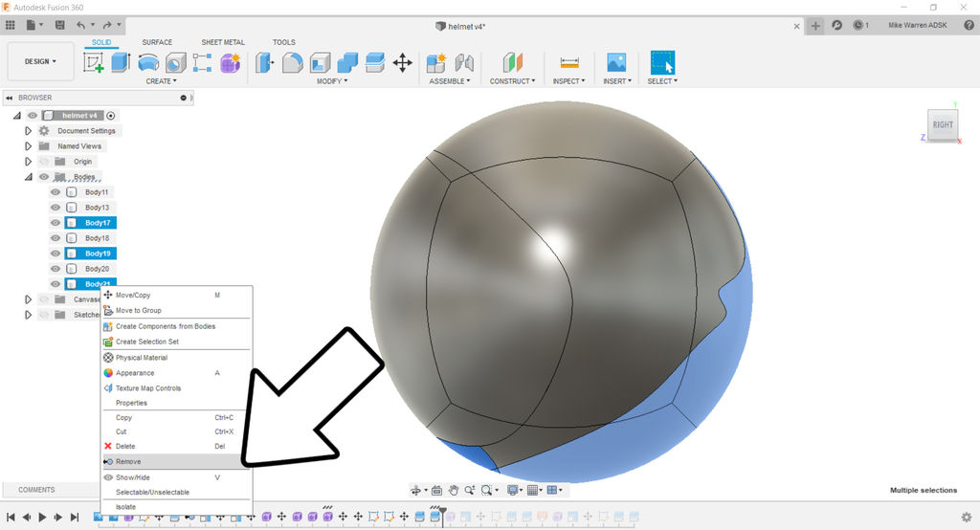This screenshot has width=980, height=530.
Task: Pick the Shell tool icon
Action: coord(320,62)
